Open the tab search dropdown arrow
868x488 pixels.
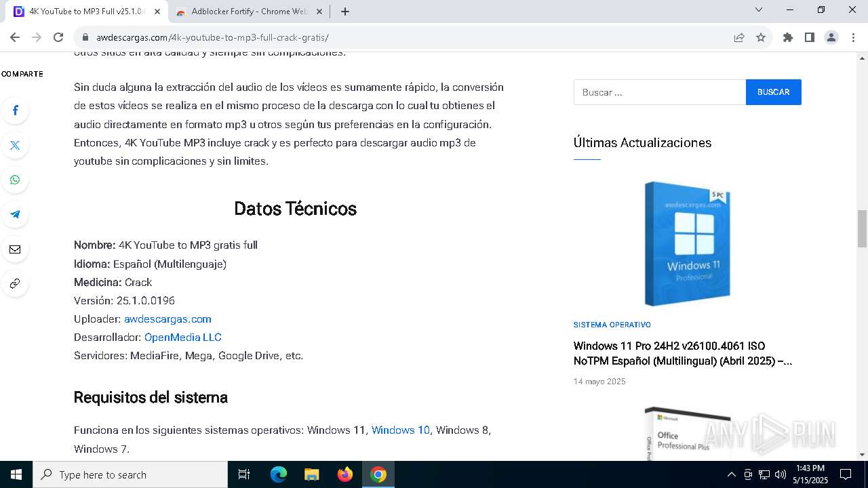pyautogui.click(x=759, y=10)
